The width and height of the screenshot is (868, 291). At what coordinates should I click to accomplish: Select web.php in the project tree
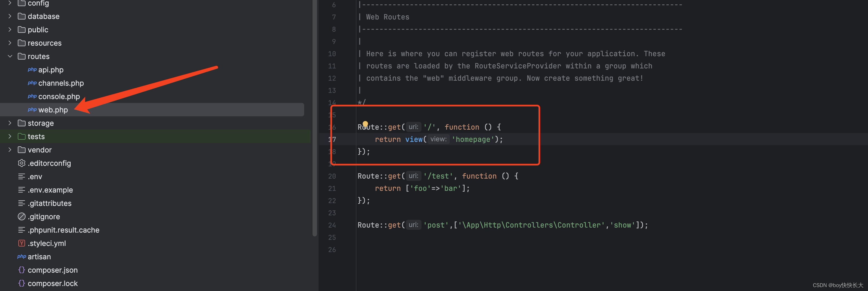(x=53, y=110)
